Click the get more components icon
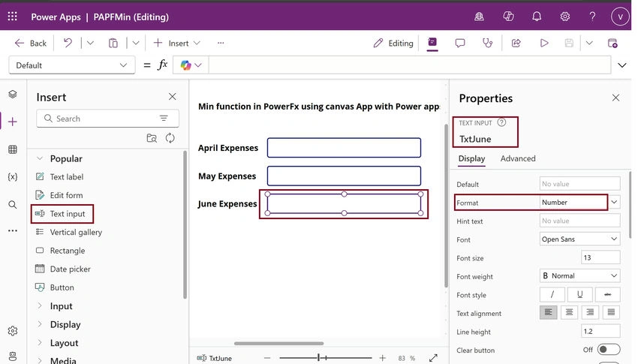638x364 pixels. 152,138
